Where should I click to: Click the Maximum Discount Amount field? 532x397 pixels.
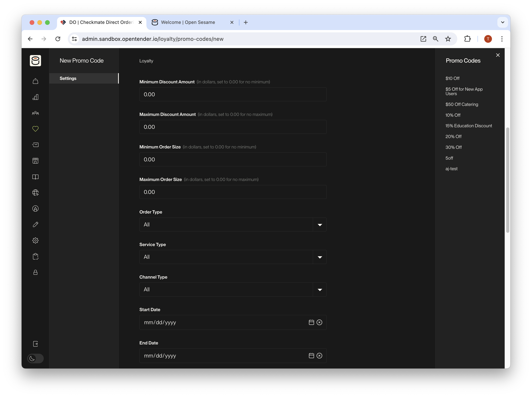coord(233,127)
